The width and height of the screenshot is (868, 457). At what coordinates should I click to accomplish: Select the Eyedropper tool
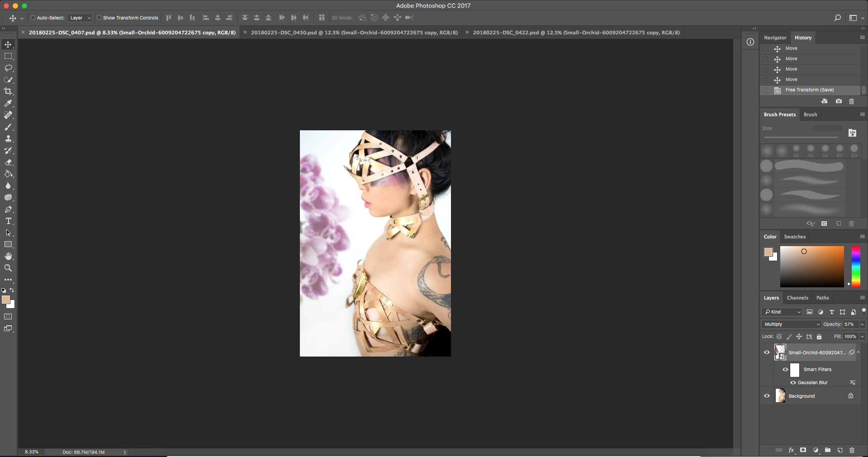pyautogui.click(x=8, y=103)
